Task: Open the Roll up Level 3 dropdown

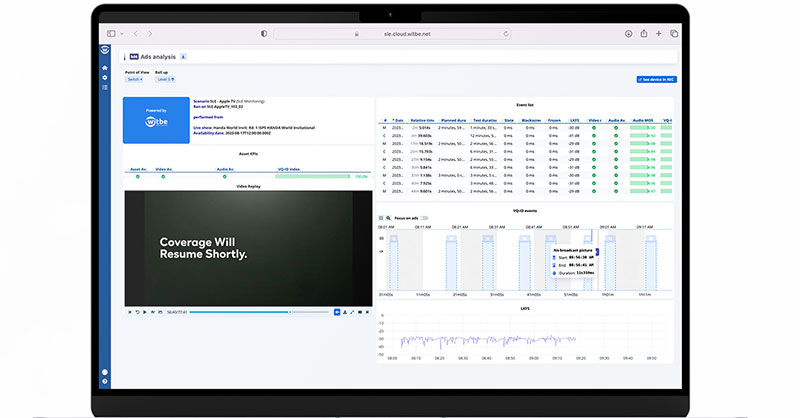Action: pyautogui.click(x=165, y=79)
